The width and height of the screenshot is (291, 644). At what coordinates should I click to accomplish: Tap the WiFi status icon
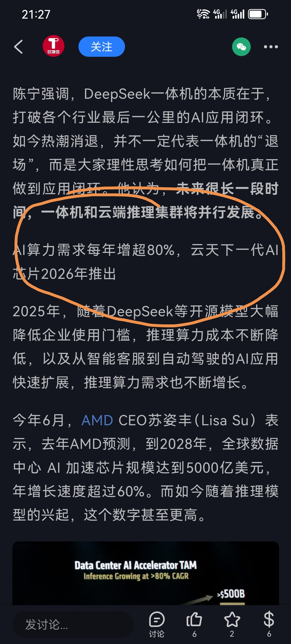[x=203, y=14]
